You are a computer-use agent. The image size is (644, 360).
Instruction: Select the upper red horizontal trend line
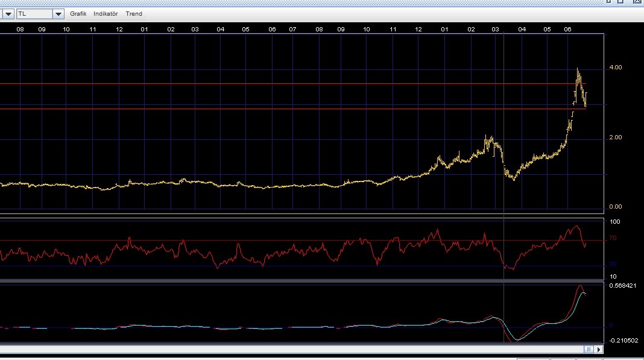click(x=293, y=84)
